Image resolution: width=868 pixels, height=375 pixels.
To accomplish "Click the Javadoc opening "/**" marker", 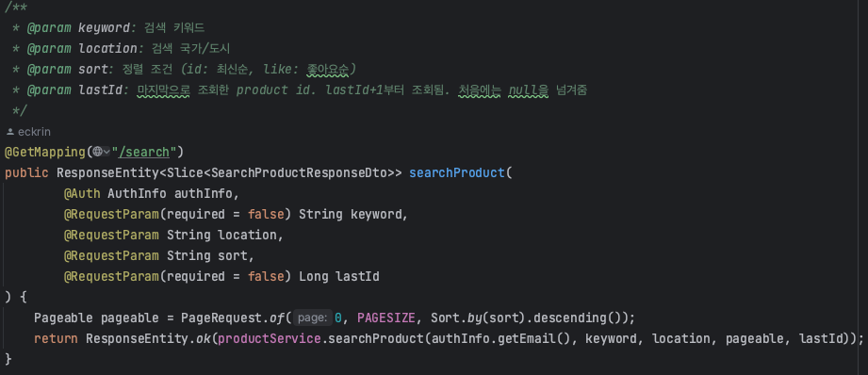I will coord(15,8).
